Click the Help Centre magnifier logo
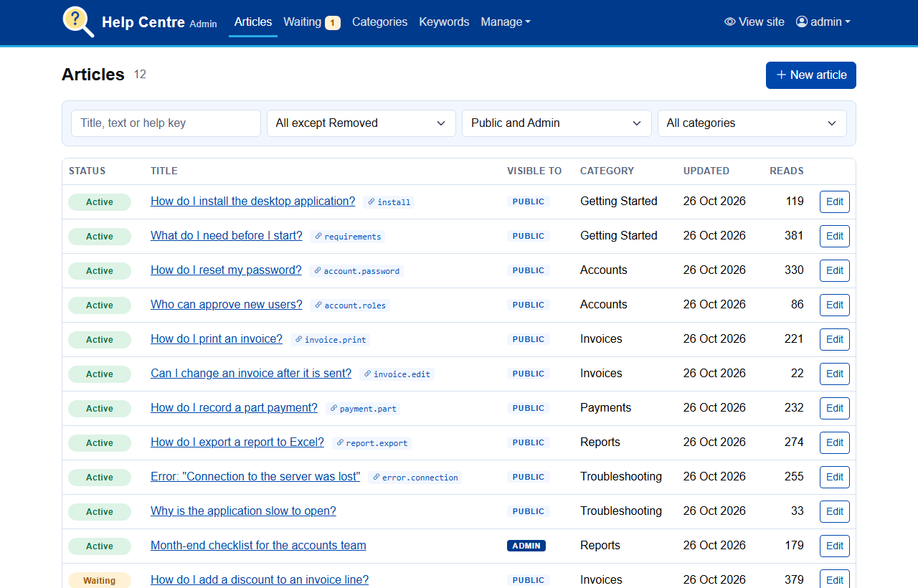This screenshot has height=588, width=918. 78,22
